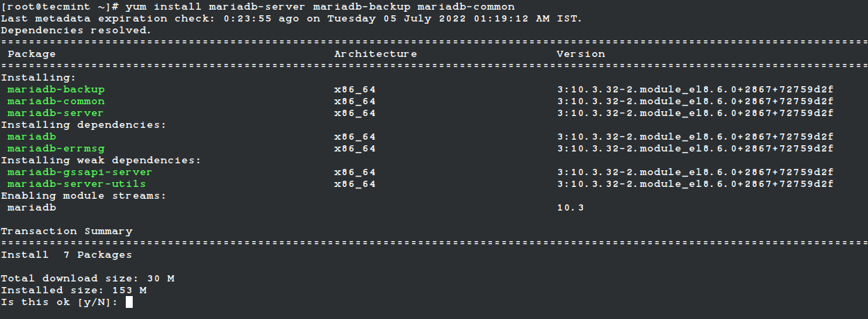The width and height of the screenshot is (868, 319).
Task: Click the Installed size 153 M line
Action: (x=74, y=291)
